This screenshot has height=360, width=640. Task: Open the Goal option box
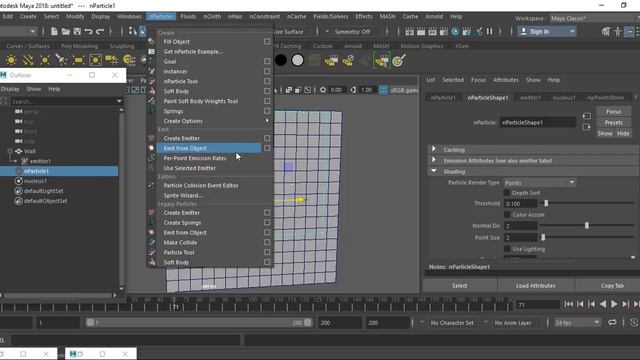point(267,61)
